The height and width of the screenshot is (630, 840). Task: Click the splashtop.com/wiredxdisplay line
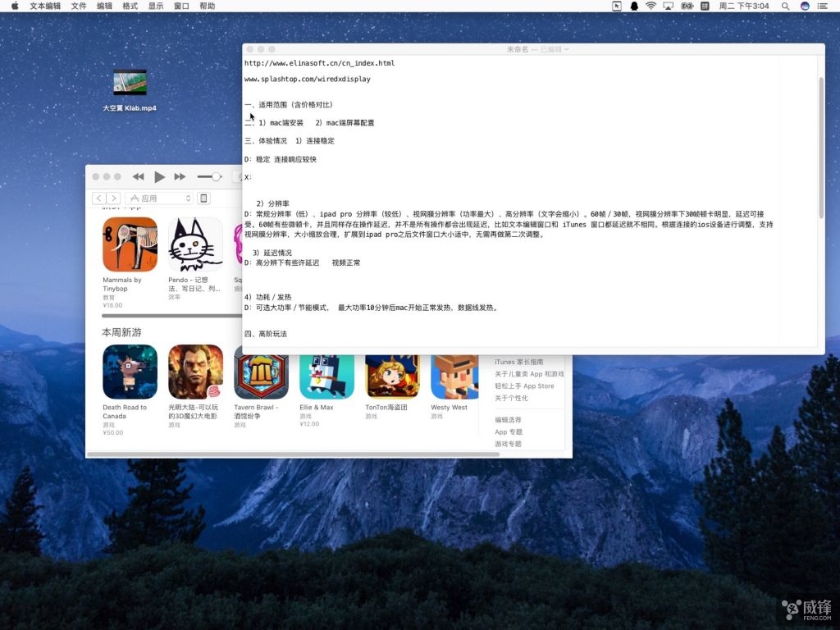tap(308, 80)
